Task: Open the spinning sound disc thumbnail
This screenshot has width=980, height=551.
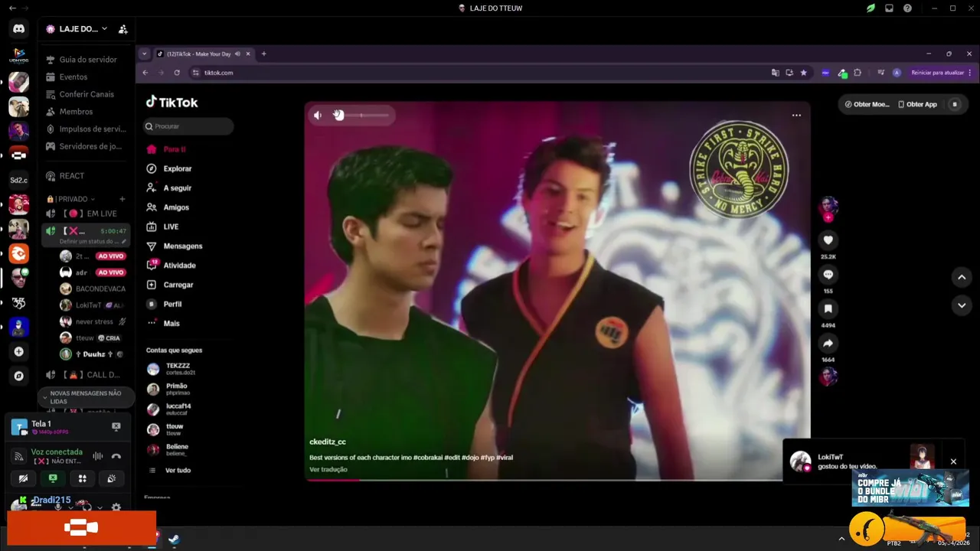Action: [828, 377]
